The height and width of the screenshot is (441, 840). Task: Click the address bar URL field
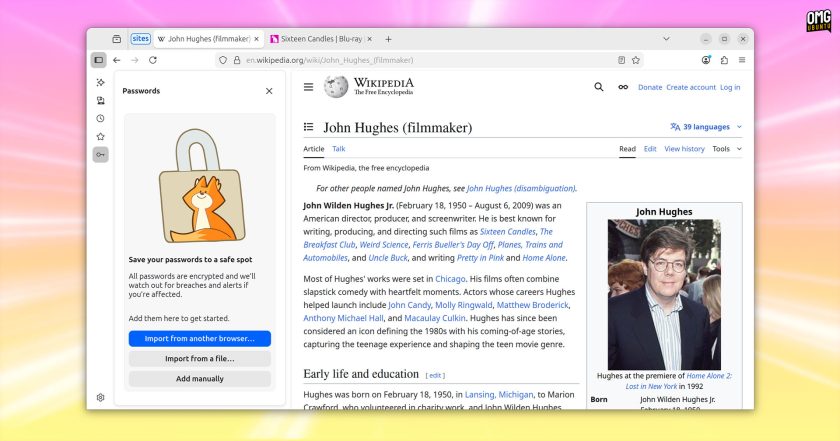click(x=429, y=60)
